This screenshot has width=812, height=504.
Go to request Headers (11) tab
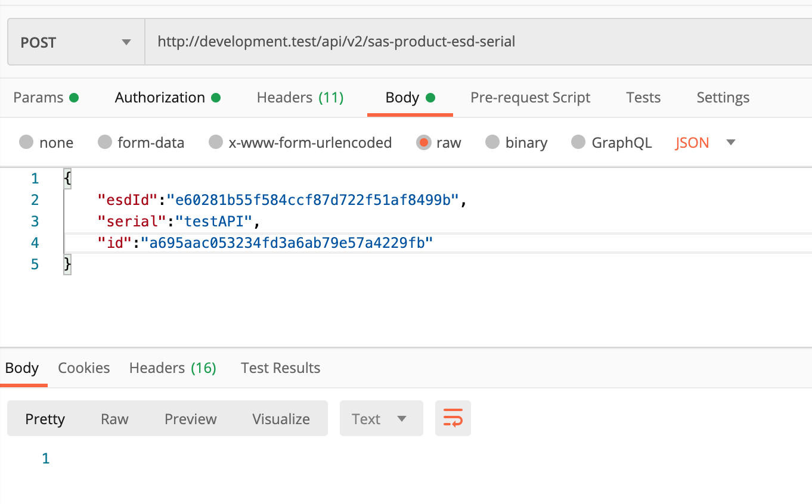coord(300,98)
